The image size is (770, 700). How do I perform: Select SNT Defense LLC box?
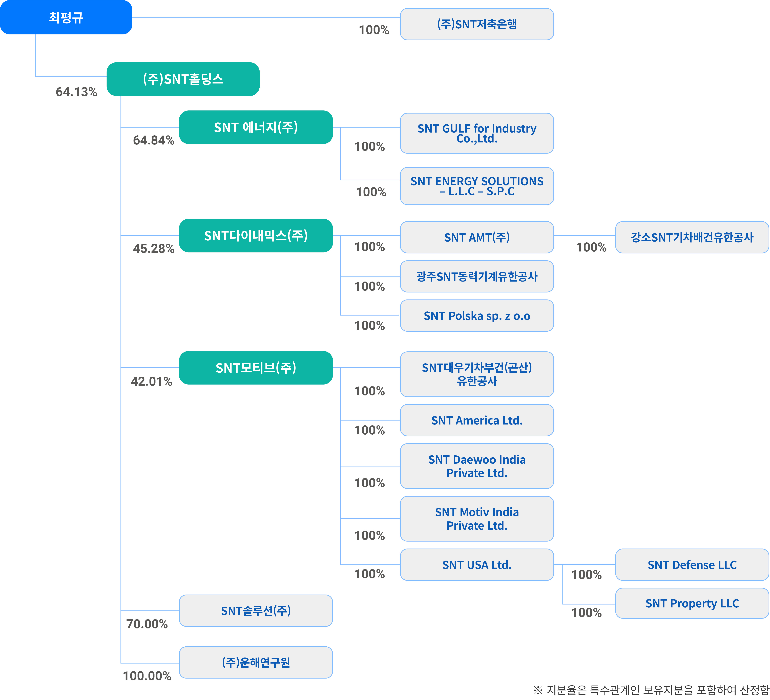pos(692,564)
